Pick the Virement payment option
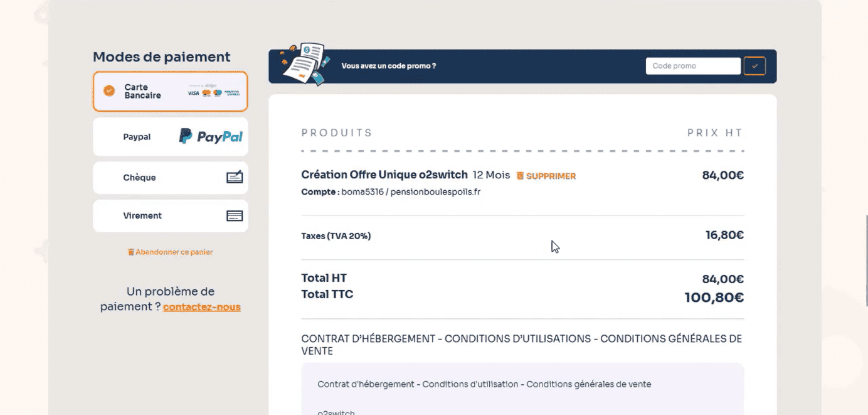The image size is (868, 415). pyautogui.click(x=171, y=215)
